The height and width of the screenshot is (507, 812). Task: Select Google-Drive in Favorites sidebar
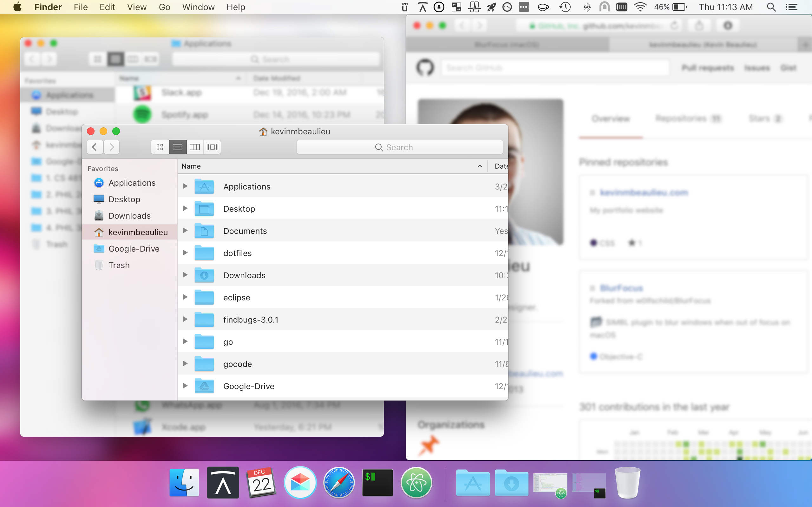(134, 249)
